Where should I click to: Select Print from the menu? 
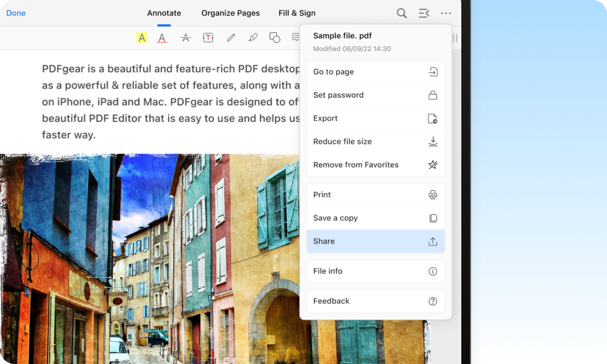376,195
